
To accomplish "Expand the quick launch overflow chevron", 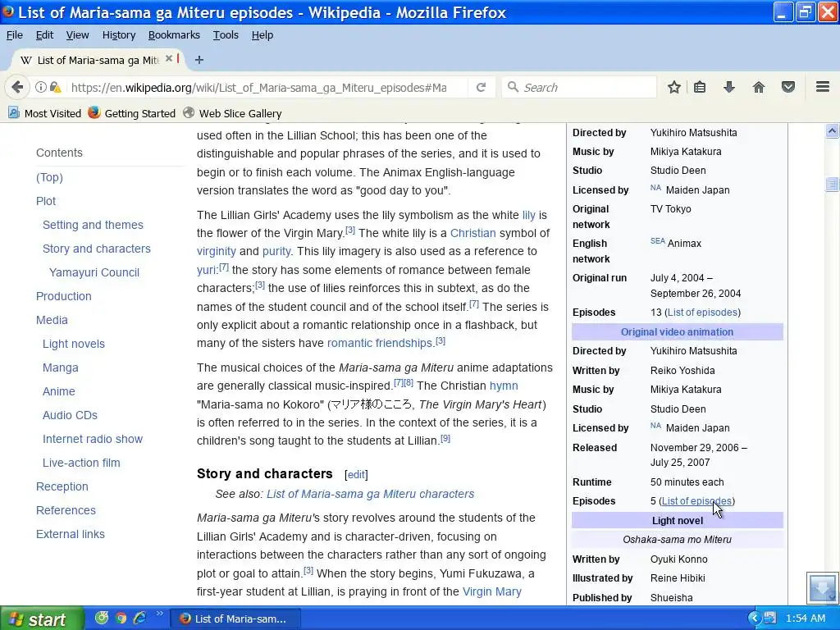I will click(159, 614).
